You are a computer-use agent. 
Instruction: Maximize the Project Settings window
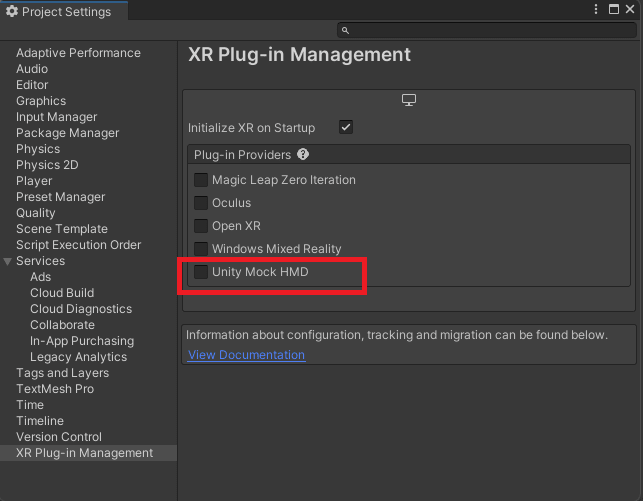tap(614, 9)
